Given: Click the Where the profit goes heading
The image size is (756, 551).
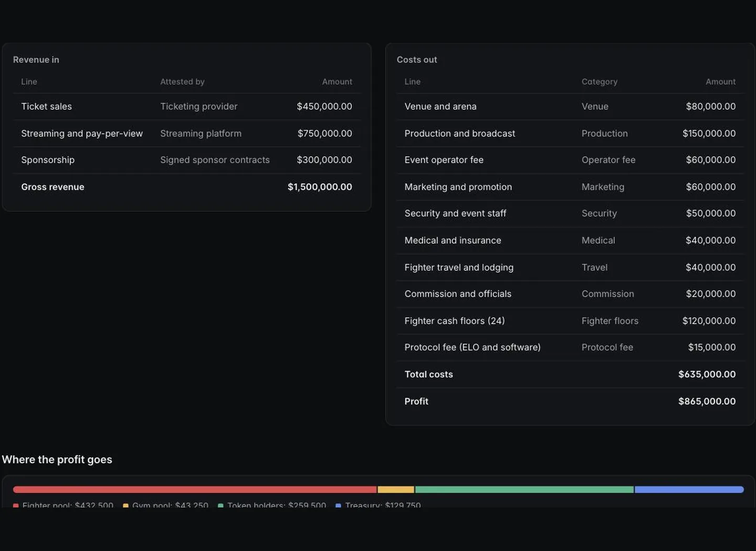Looking at the screenshot, I should point(57,459).
